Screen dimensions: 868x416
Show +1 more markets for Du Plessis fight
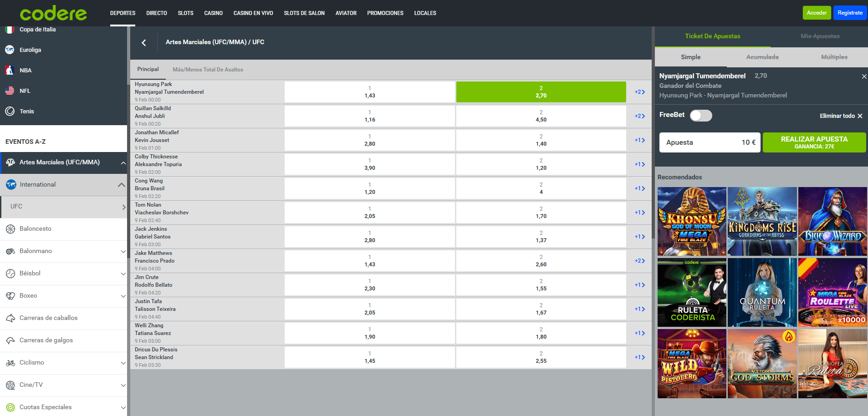point(639,357)
